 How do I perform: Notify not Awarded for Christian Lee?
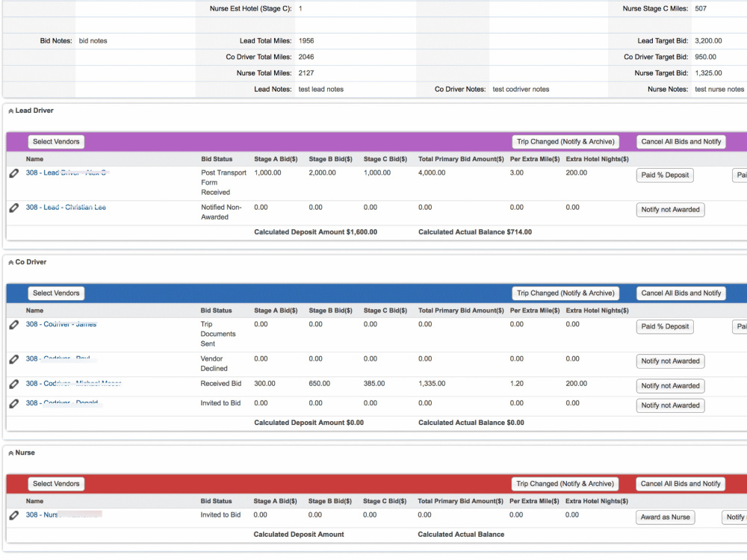[x=670, y=210]
